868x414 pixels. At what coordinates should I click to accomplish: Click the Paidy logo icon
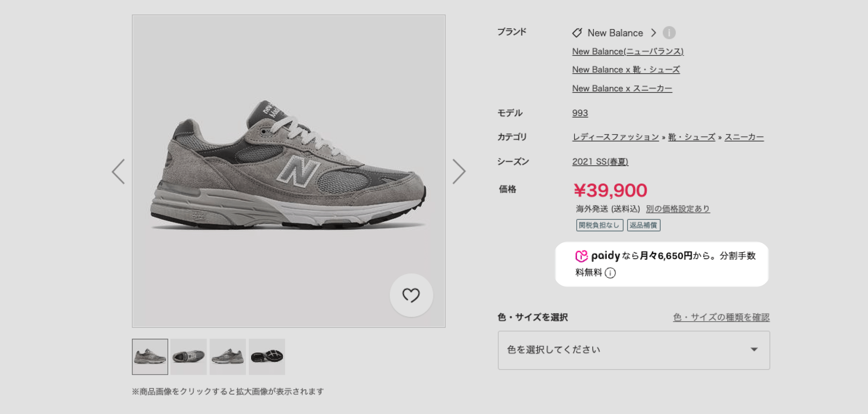pos(581,256)
